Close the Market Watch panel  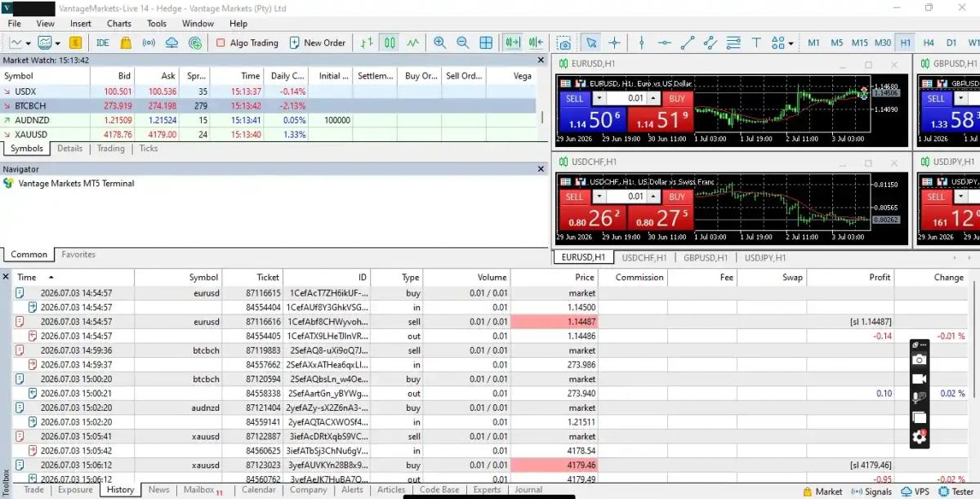pyautogui.click(x=541, y=60)
